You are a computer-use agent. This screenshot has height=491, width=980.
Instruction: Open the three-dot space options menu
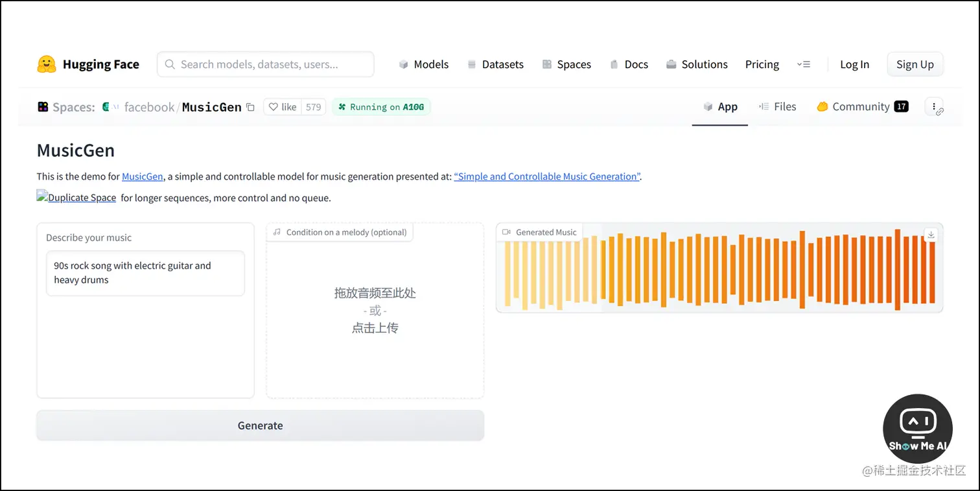pos(934,107)
